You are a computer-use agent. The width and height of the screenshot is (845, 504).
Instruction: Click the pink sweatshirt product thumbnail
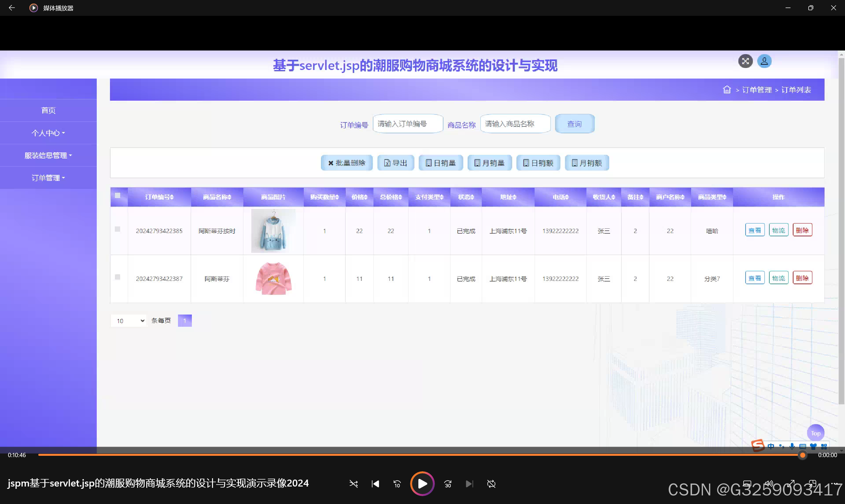(273, 279)
